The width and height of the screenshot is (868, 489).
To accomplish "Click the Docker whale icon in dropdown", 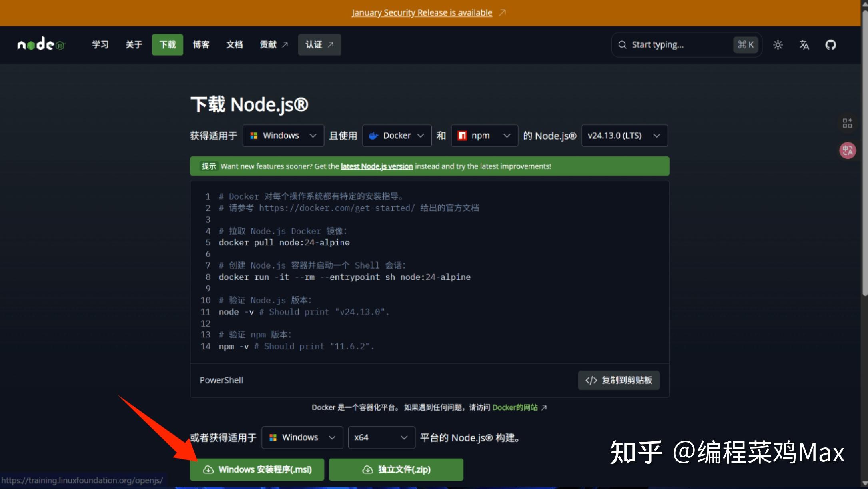I will [373, 136].
